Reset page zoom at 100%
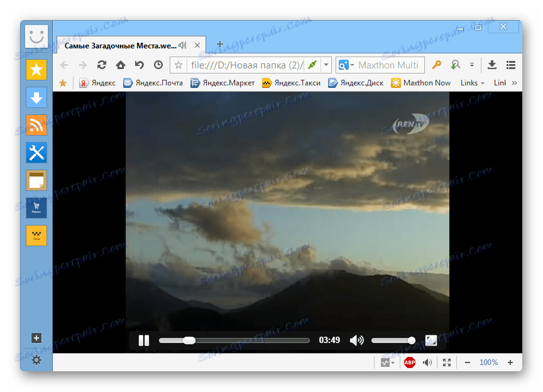 [x=488, y=362]
